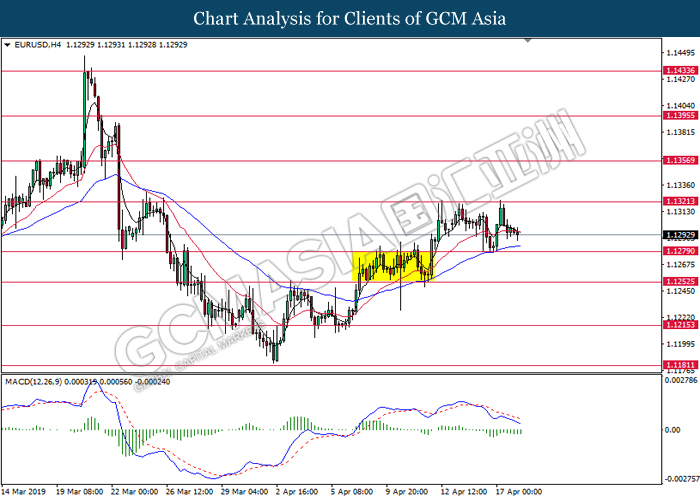Select the 1.12790 price level label

[680, 251]
